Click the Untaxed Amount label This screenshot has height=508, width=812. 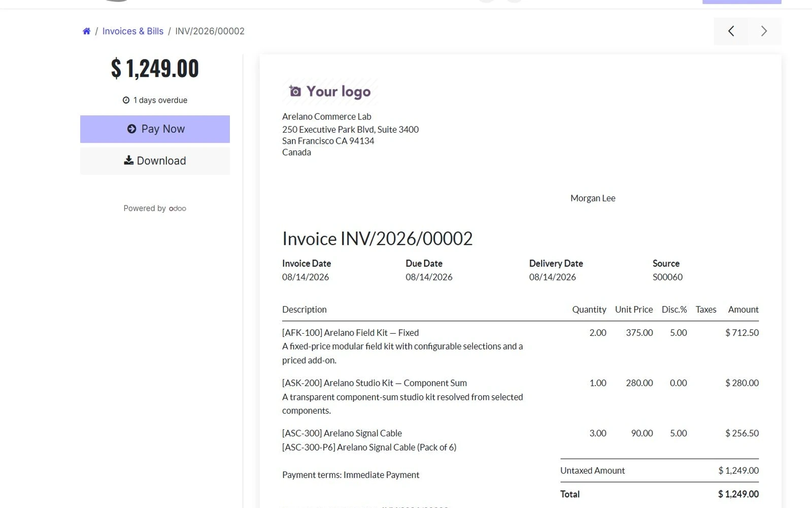pos(592,470)
